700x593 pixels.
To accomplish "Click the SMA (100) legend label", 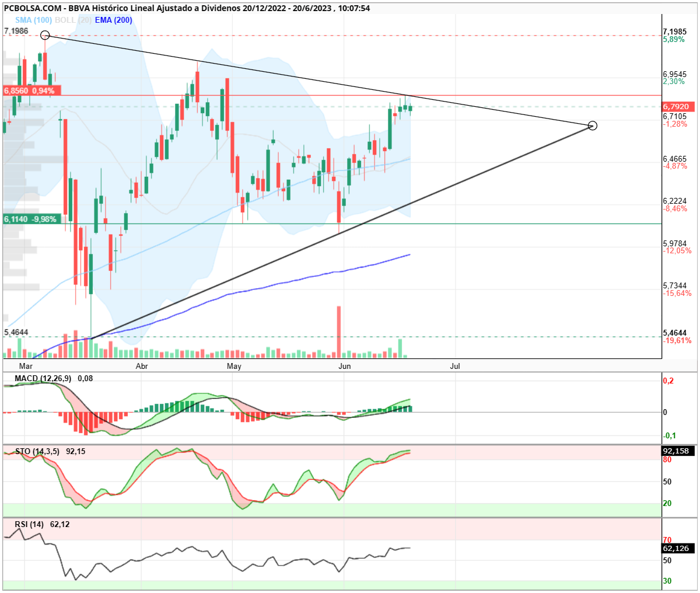I will pyautogui.click(x=34, y=20).
